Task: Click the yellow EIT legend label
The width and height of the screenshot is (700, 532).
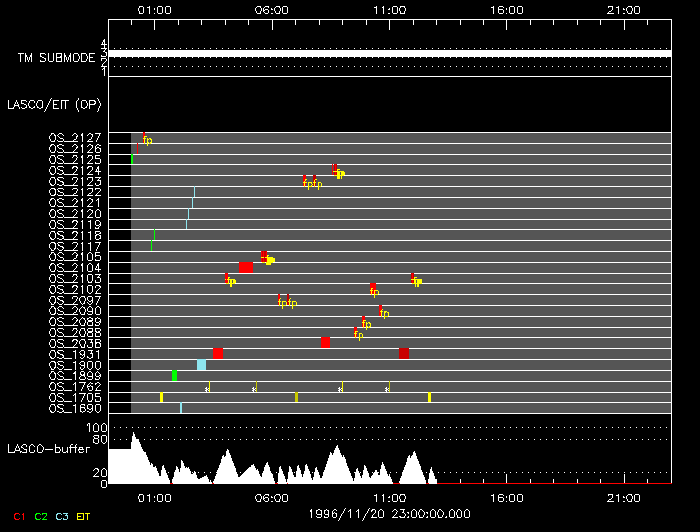Action: 84,516
